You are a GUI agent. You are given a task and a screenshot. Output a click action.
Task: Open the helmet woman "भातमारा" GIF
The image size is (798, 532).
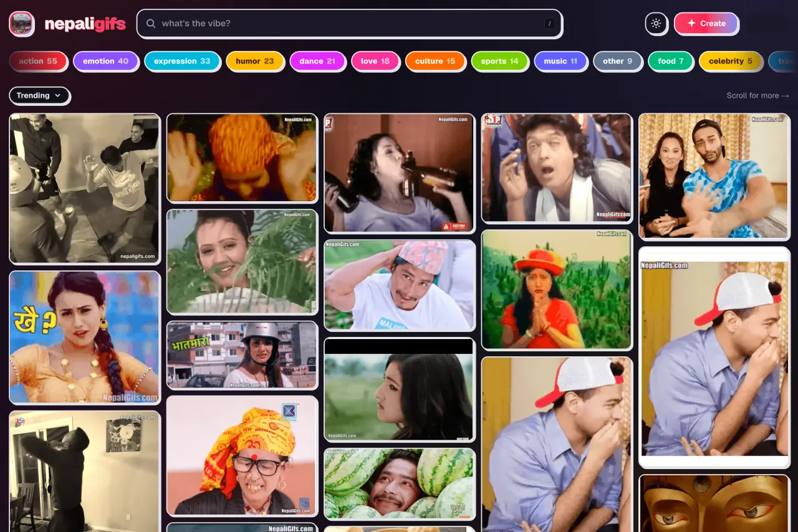pyautogui.click(x=243, y=355)
